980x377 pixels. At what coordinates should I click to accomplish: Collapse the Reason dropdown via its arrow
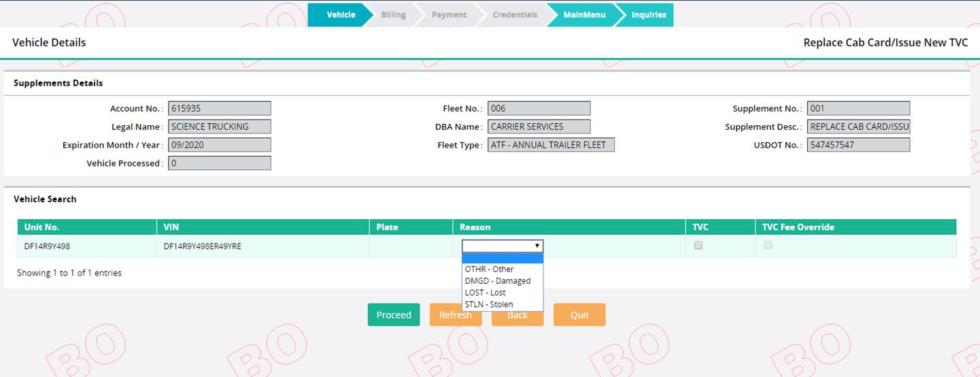537,246
